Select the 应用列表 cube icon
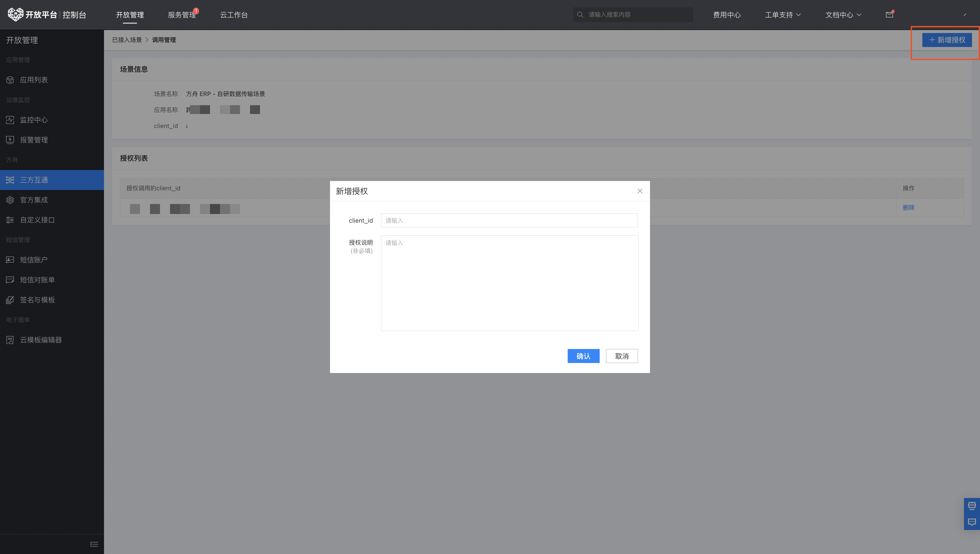 [10, 80]
